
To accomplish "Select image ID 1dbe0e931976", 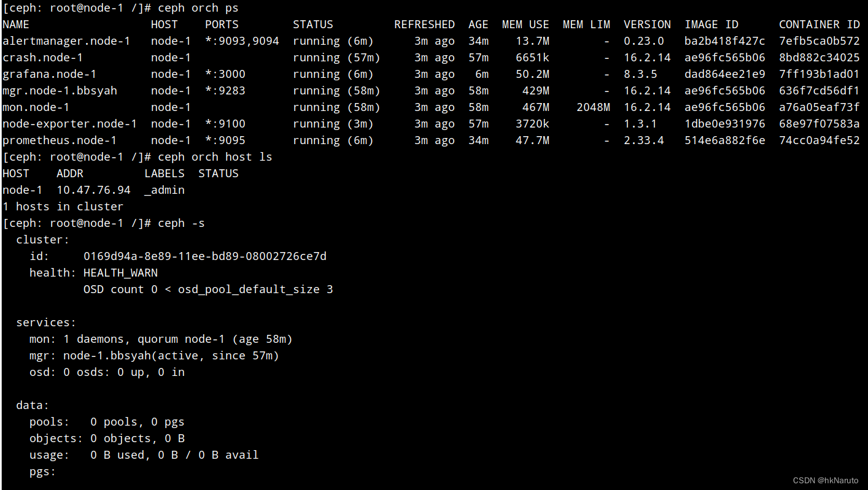I will pyautogui.click(x=725, y=124).
